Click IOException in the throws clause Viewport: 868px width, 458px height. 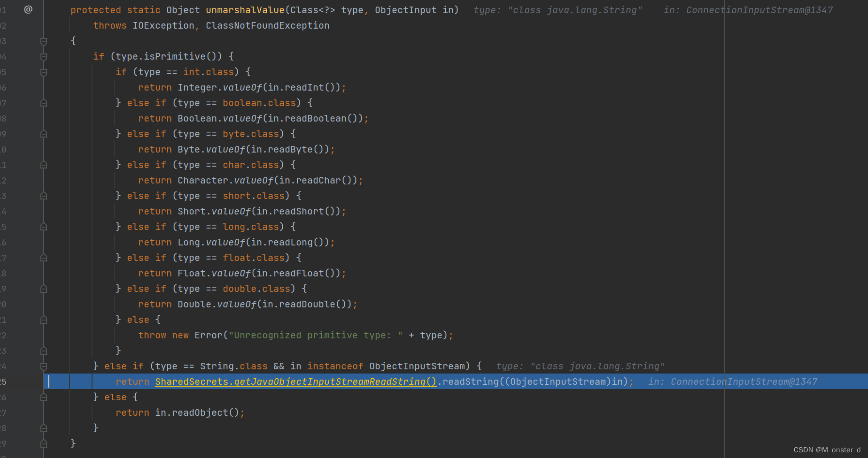click(163, 25)
